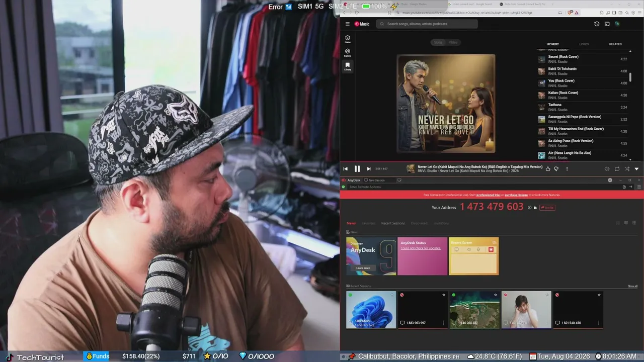Play Saranggola Ni Pepe (Rock Version)
The width and height of the screenshot is (644, 362).
(x=583, y=119)
